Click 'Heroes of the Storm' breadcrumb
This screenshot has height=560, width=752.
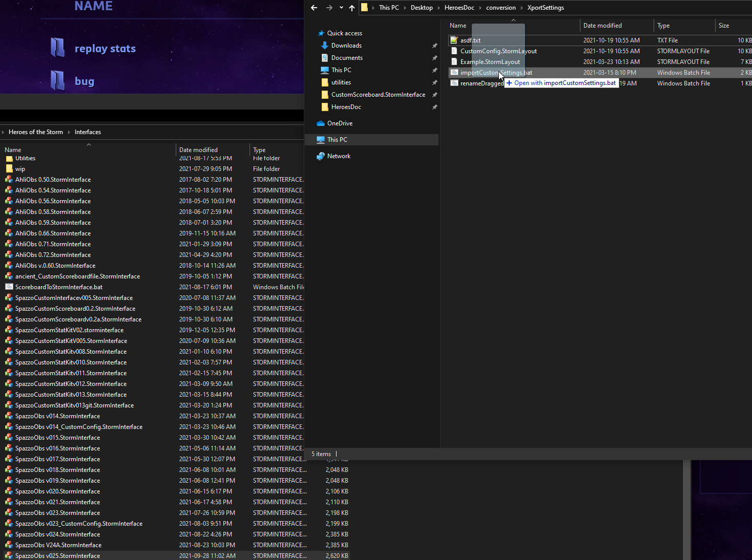(36, 132)
